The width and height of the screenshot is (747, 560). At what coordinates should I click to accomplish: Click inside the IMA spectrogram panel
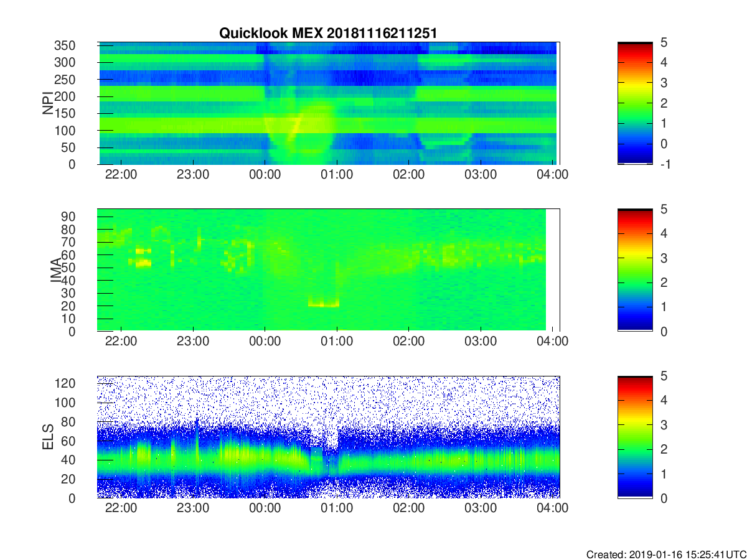tap(329, 270)
